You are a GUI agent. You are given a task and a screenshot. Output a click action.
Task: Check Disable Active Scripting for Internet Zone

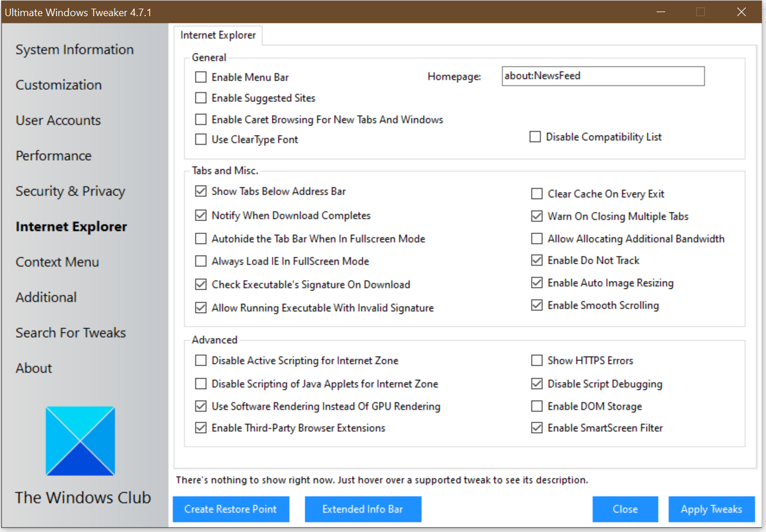pos(201,360)
